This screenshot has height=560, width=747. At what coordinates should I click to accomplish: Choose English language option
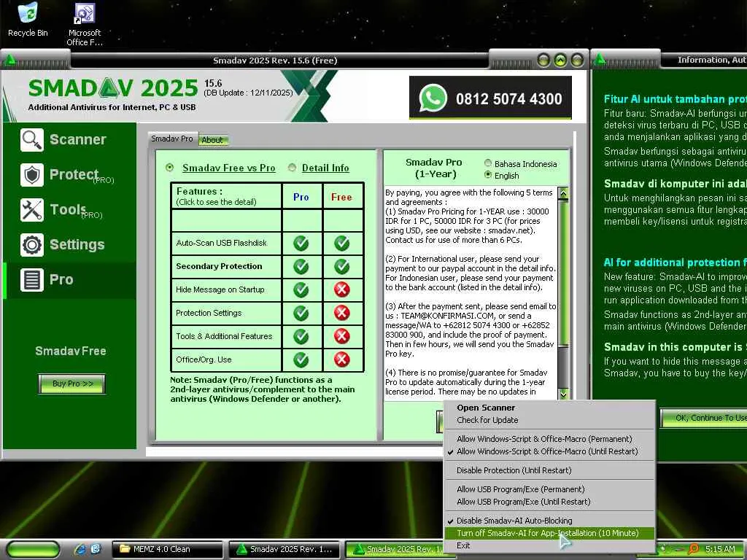pyautogui.click(x=488, y=175)
